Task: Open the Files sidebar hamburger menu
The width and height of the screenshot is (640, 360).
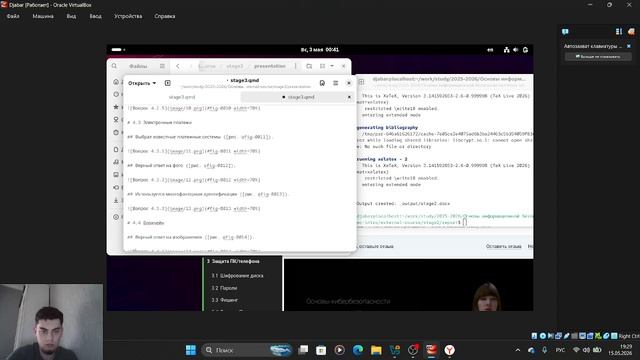Action: click(x=162, y=66)
